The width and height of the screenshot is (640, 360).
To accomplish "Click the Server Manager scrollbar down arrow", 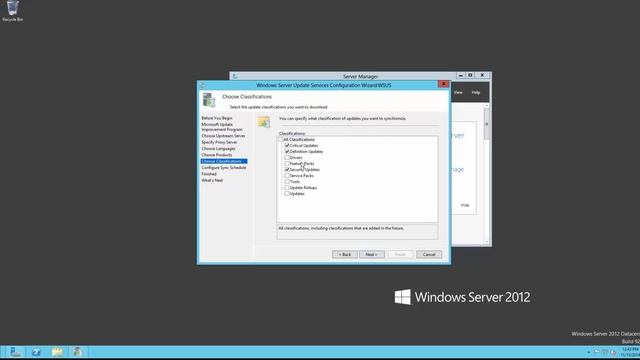I will (487, 242).
